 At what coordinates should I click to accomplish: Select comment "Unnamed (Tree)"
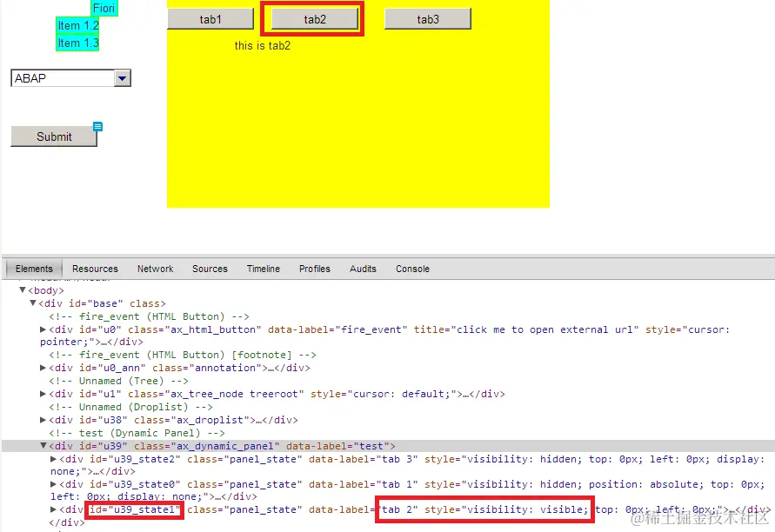click(x=118, y=381)
